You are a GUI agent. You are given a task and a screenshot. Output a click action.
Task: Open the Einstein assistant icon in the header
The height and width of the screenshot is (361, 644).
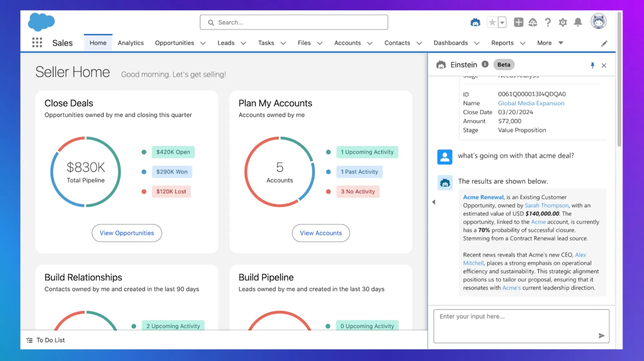[475, 22]
